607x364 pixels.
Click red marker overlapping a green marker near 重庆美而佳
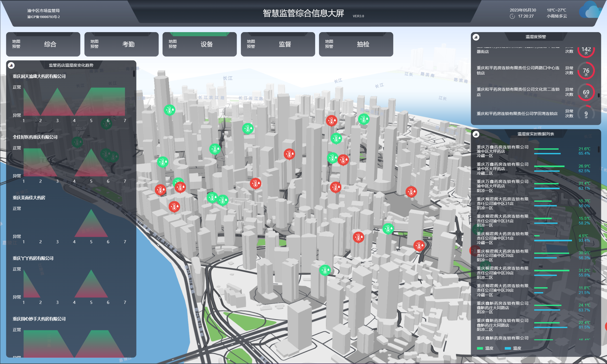coord(180,187)
